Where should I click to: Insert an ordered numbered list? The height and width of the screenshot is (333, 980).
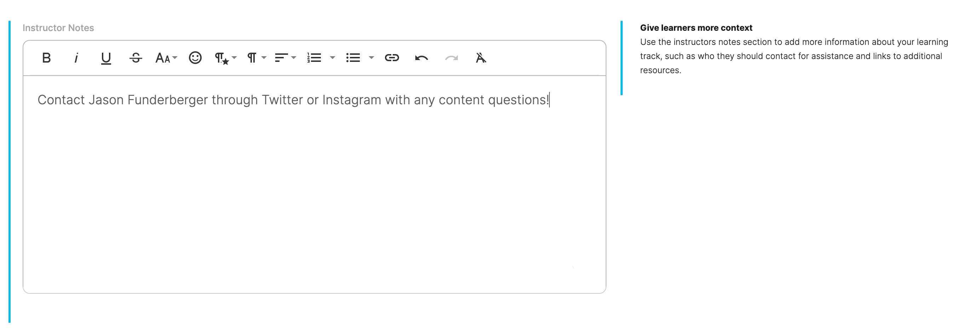tap(314, 58)
